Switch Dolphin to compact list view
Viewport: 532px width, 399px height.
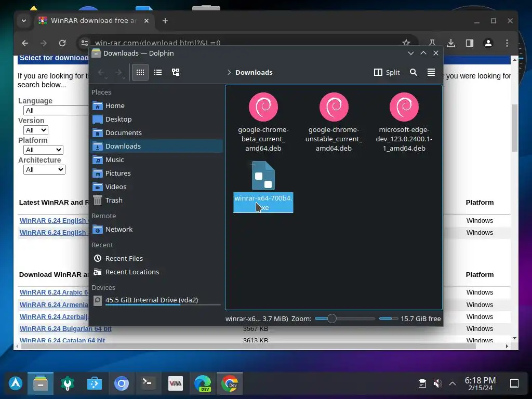coord(158,72)
